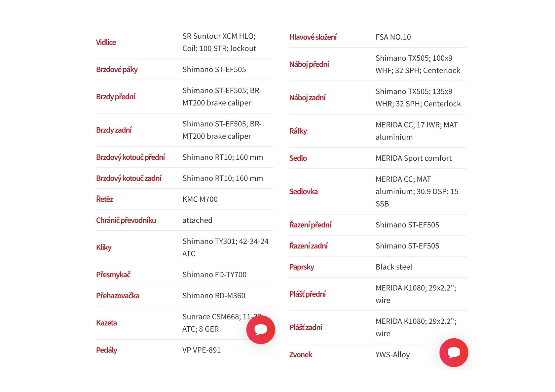
Task: Click the Brzdové páky label
Action: pyautogui.click(x=117, y=70)
